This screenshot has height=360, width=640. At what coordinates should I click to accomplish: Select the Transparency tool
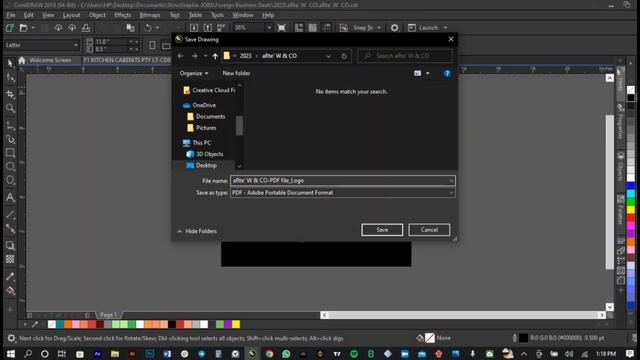[10, 259]
